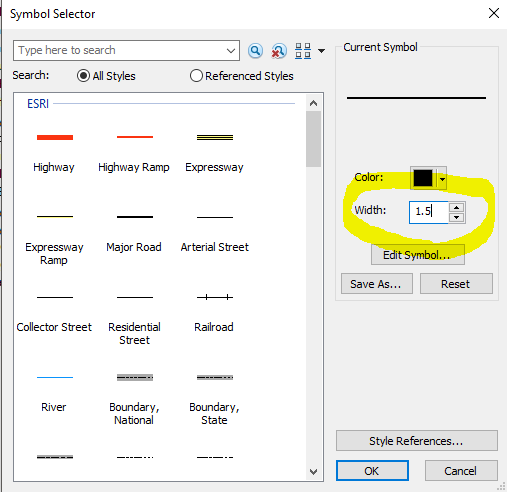Viewport: 507px width, 492px height.
Task: Increase width with the up stepper
Action: click(x=456, y=207)
